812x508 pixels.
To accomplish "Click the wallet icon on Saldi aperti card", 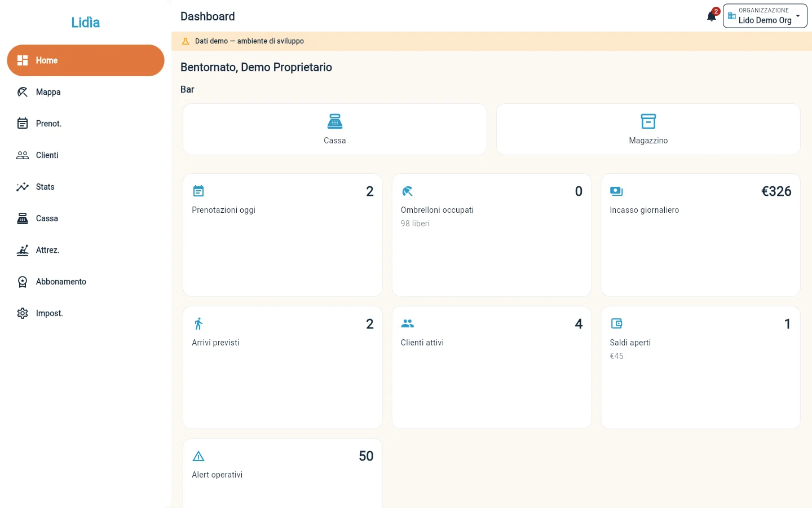I will (616, 323).
